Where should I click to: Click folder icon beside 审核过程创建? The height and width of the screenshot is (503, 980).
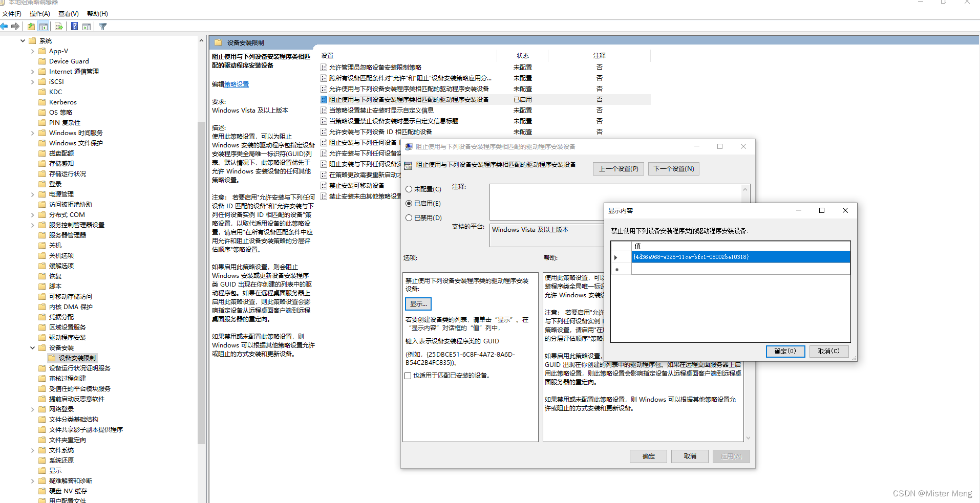click(42, 379)
